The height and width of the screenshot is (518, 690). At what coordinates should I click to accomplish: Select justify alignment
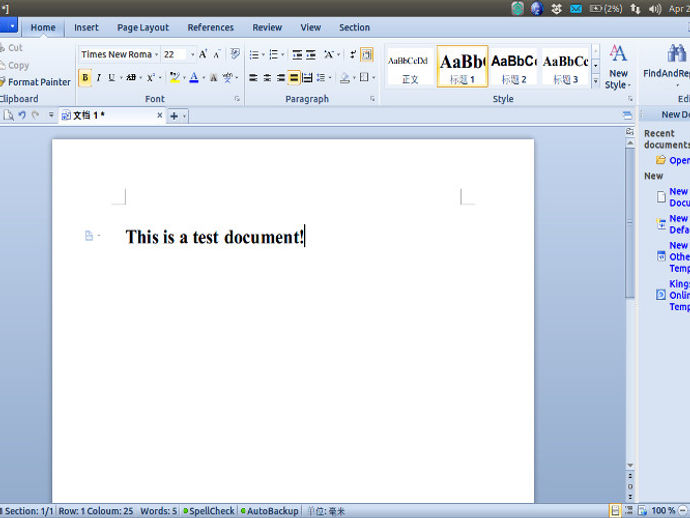pos(294,78)
